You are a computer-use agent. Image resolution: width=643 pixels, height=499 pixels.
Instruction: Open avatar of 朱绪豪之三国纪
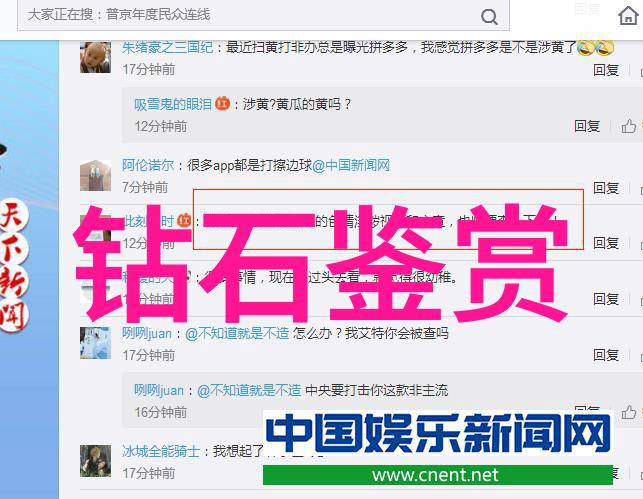coord(95,57)
